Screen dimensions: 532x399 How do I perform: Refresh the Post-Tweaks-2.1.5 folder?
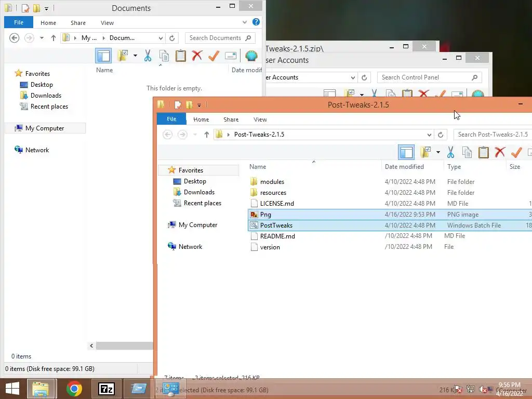[x=441, y=135]
